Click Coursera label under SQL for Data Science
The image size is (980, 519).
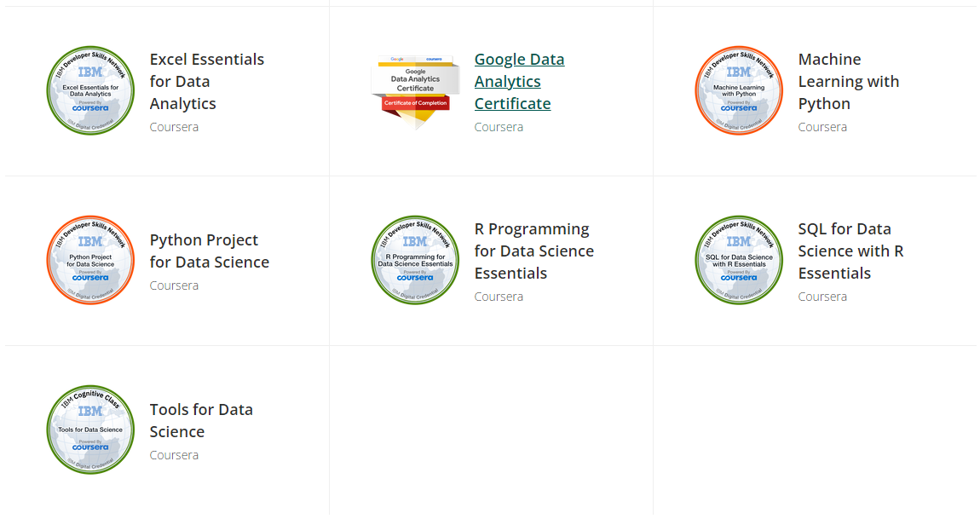[x=822, y=297]
